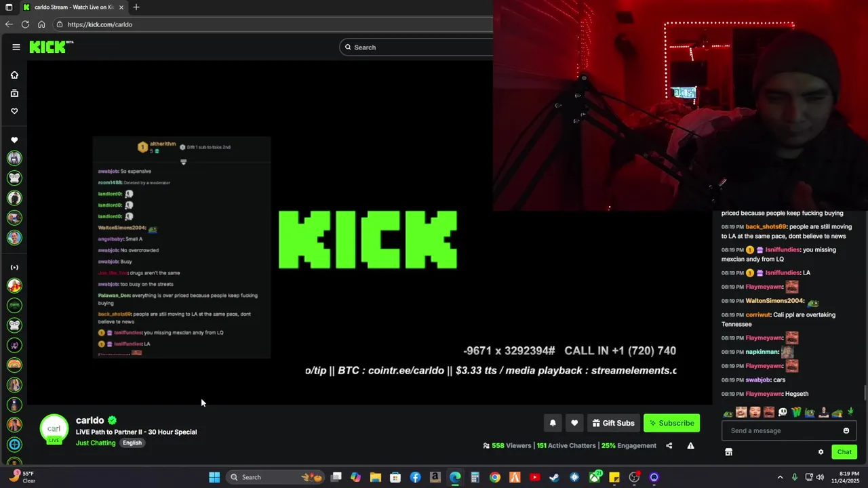Screen dimensions: 868x488
Task: Click the carldo channel name
Action: (90, 420)
